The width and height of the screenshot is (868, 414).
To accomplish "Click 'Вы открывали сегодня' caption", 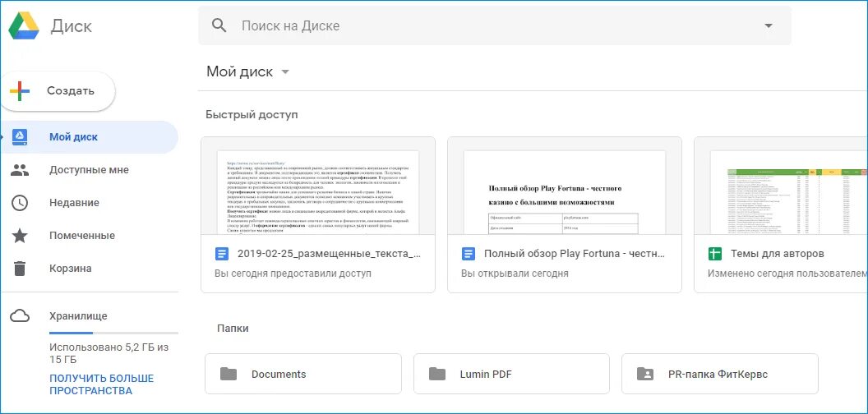I will 515,274.
